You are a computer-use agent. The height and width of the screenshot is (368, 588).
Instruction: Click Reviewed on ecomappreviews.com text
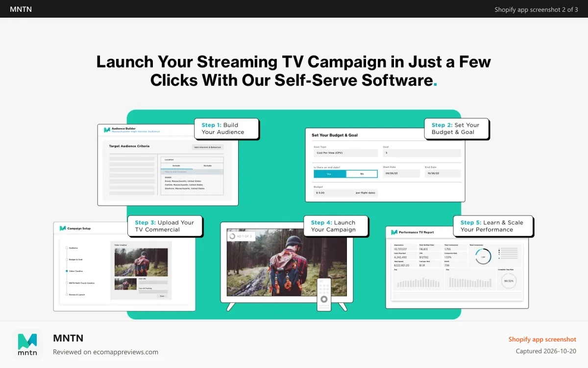pyautogui.click(x=105, y=352)
